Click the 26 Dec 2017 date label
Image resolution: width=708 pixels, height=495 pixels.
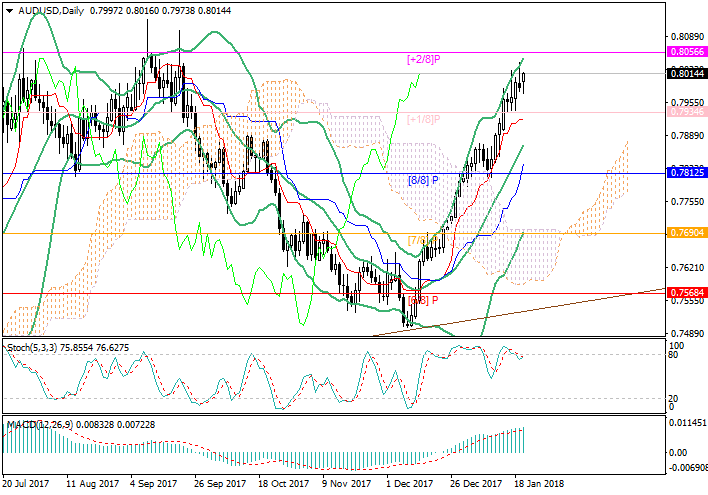pos(476,484)
